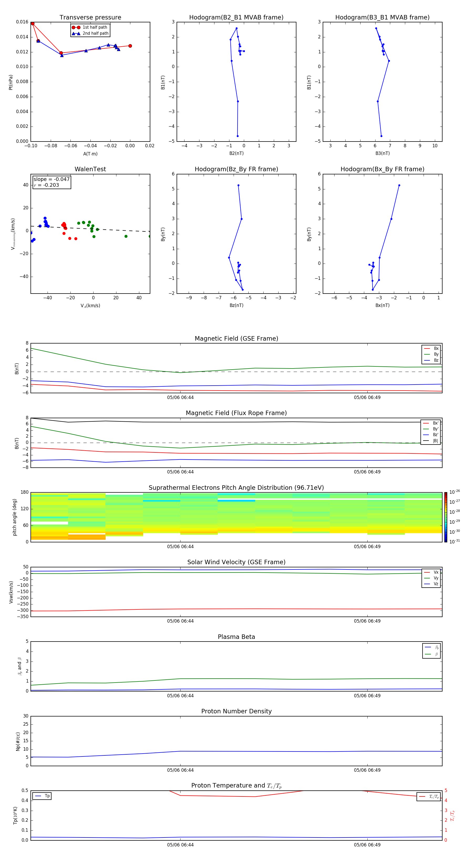Click '05/06 06:49' tick under Proton Number Density
The image size is (473, 868).
(x=367, y=770)
